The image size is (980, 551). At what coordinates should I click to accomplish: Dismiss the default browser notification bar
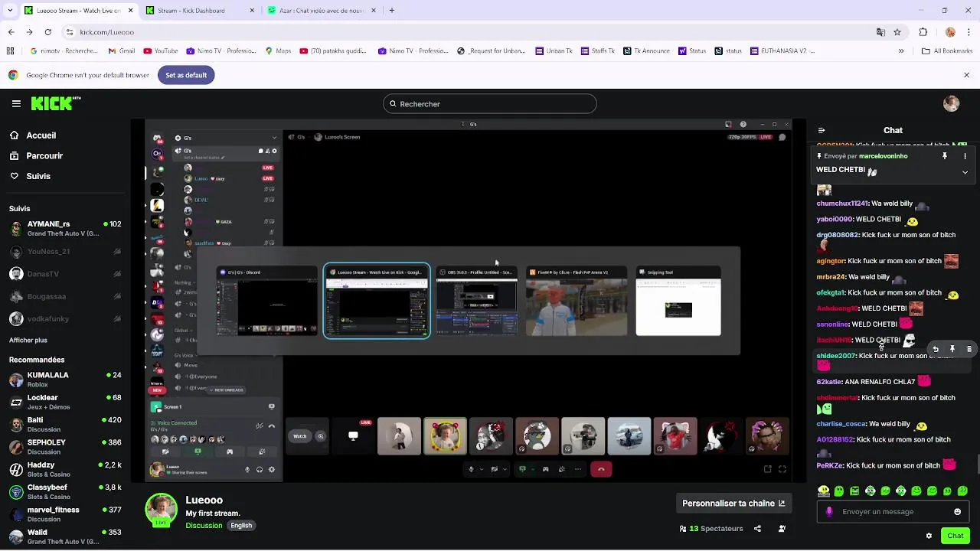click(966, 75)
